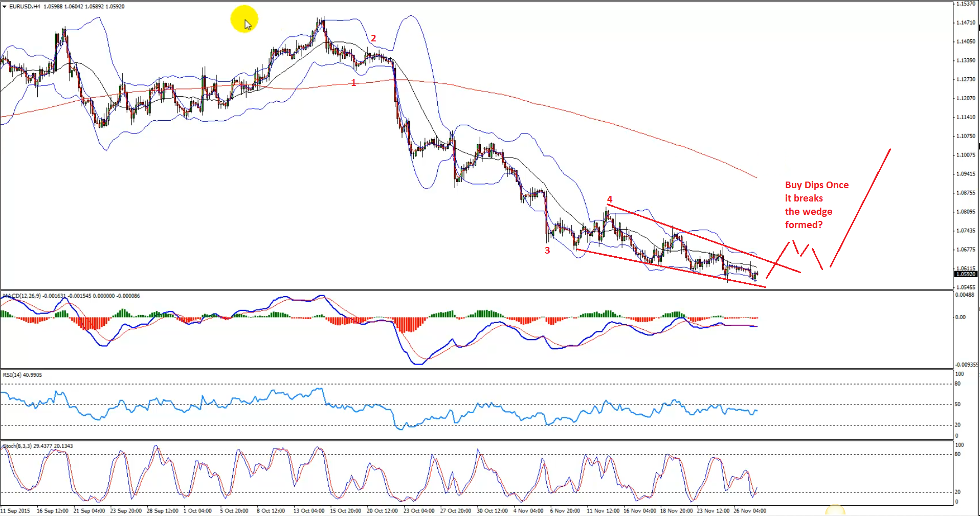
Task: Click the current price tag 1.05920
Action: click(x=966, y=274)
